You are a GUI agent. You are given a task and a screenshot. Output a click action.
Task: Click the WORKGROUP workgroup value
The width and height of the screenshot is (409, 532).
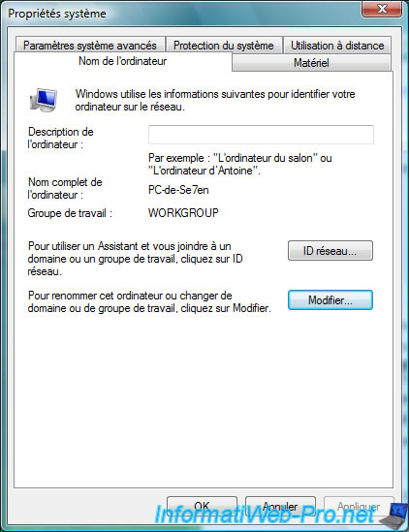pos(183,213)
